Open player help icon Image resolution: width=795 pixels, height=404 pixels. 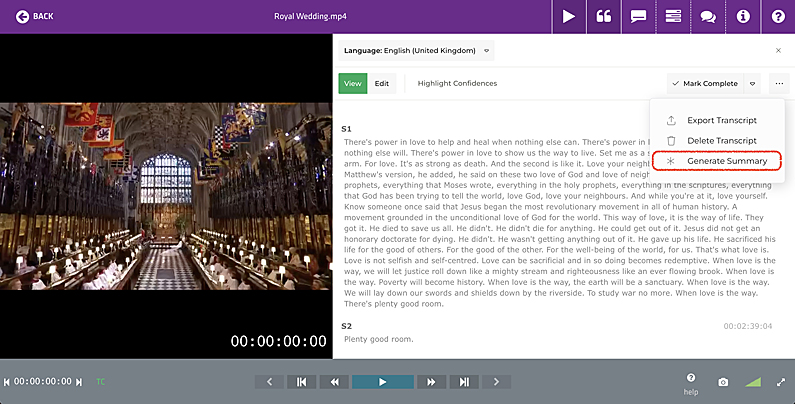pos(691,384)
